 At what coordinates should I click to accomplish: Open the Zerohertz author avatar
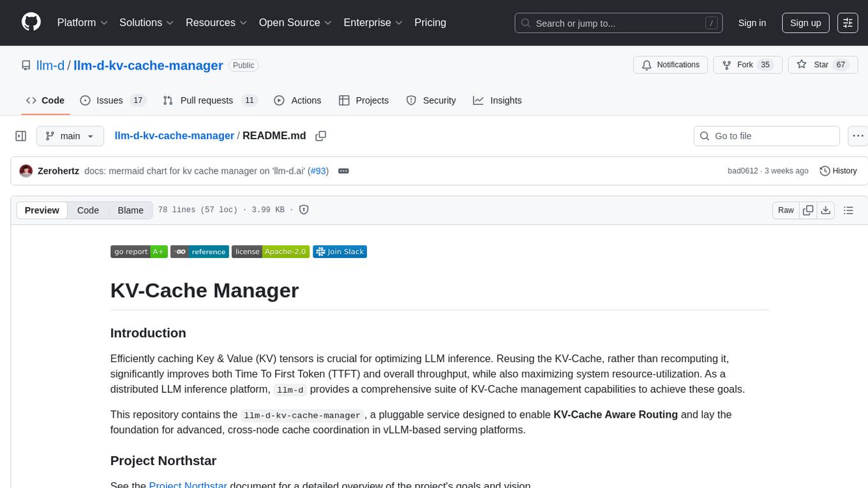coord(26,171)
